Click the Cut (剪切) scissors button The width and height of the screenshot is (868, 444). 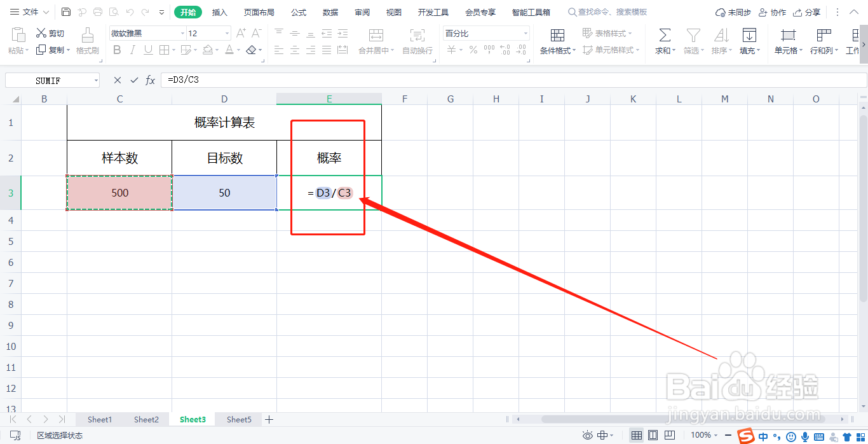(x=50, y=33)
